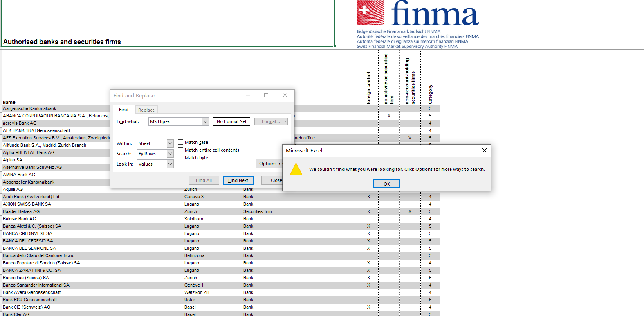
Task: Click the Find All button
Action: pos(204,180)
